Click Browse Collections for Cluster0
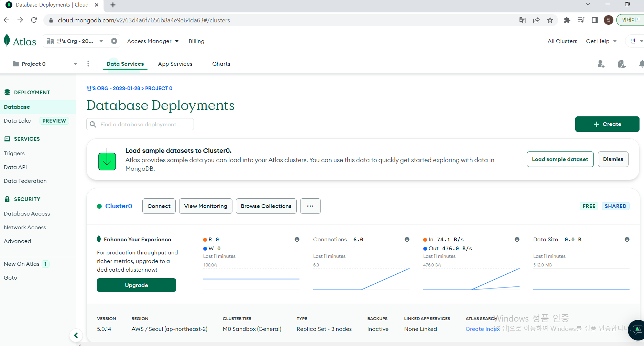 pos(266,206)
